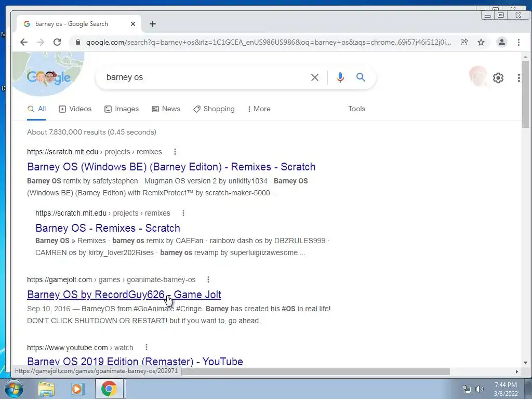Click About 7,830,000 results text
The height and width of the screenshot is (399, 532).
[x=91, y=132]
